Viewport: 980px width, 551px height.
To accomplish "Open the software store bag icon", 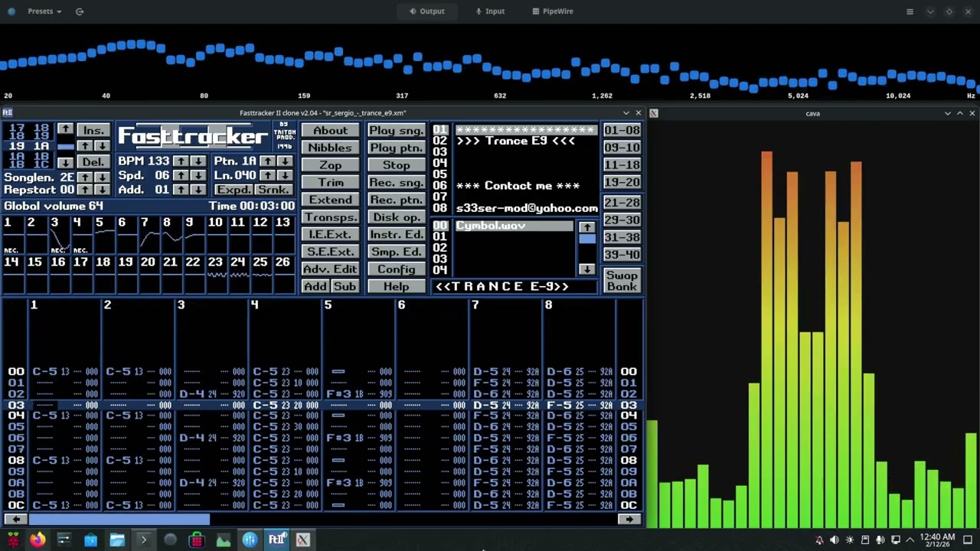I will pos(90,540).
